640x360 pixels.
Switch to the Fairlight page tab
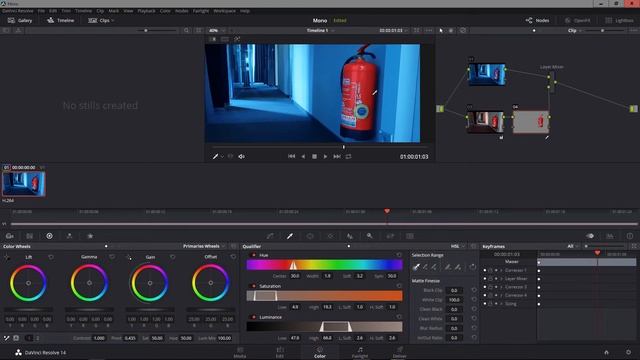pos(360,353)
